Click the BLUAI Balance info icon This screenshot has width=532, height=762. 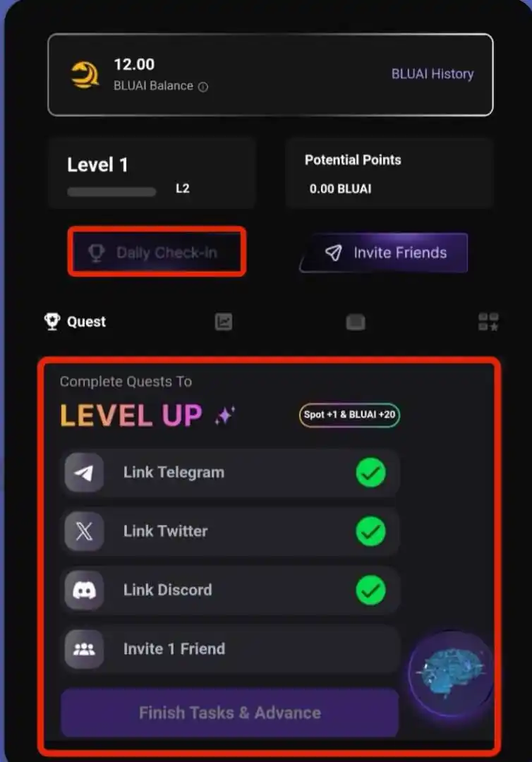pos(203,87)
